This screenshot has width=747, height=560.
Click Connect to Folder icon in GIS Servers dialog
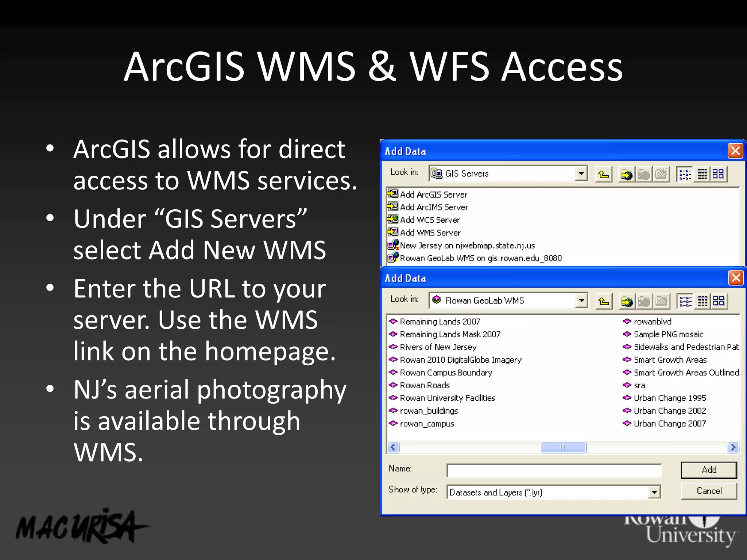click(626, 174)
